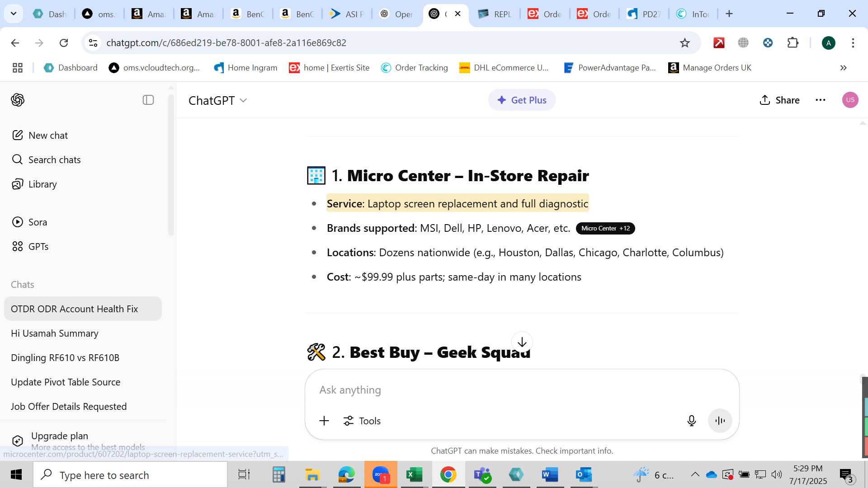Open the Manage Orders UK bookmark

click(710, 68)
